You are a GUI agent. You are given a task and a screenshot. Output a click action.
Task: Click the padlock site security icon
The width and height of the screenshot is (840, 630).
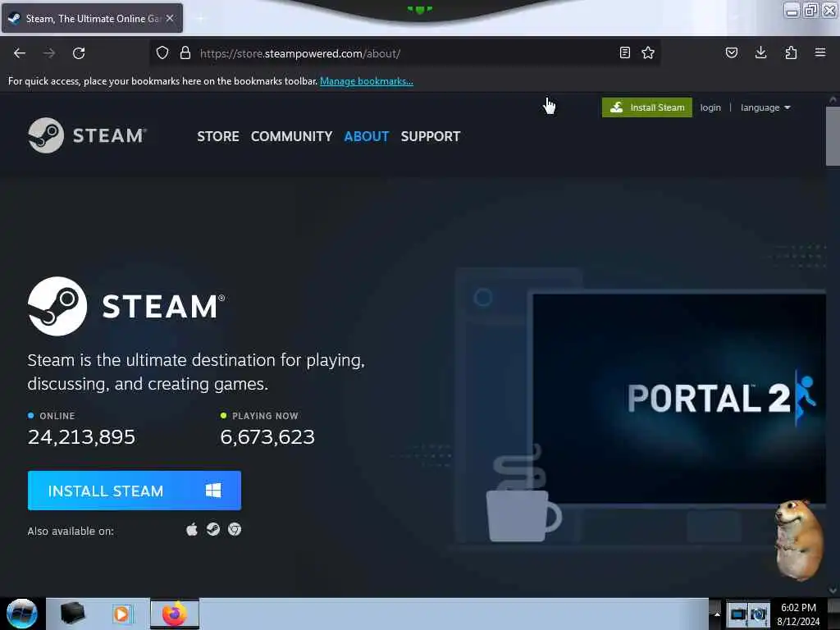pyautogui.click(x=185, y=53)
